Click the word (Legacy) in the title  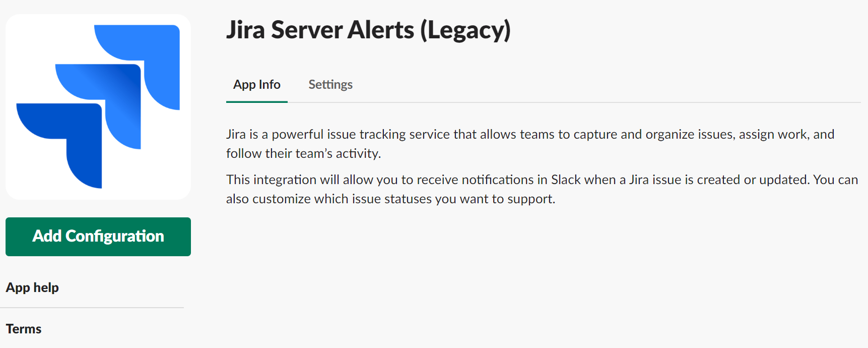pos(465,30)
